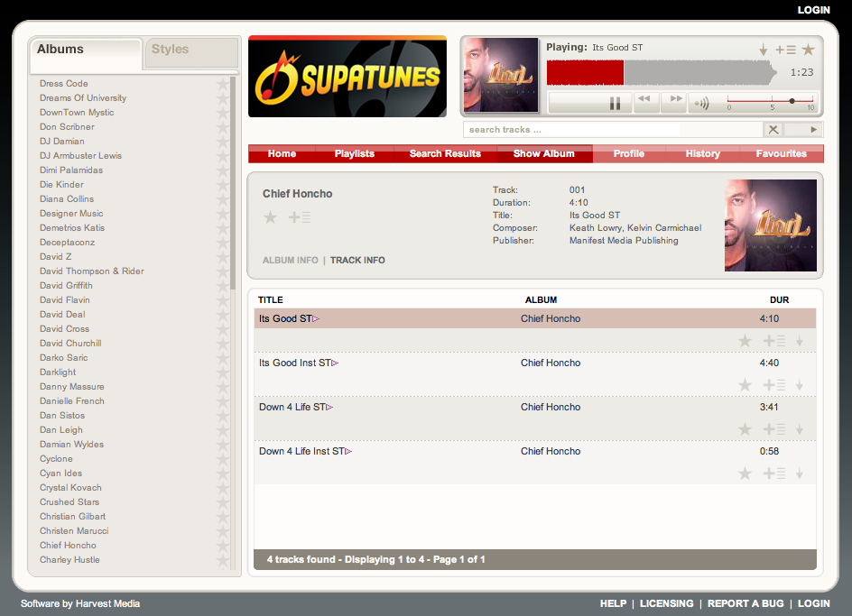Open the Playlists tab
The width and height of the screenshot is (852, 616).
[355, 153]
